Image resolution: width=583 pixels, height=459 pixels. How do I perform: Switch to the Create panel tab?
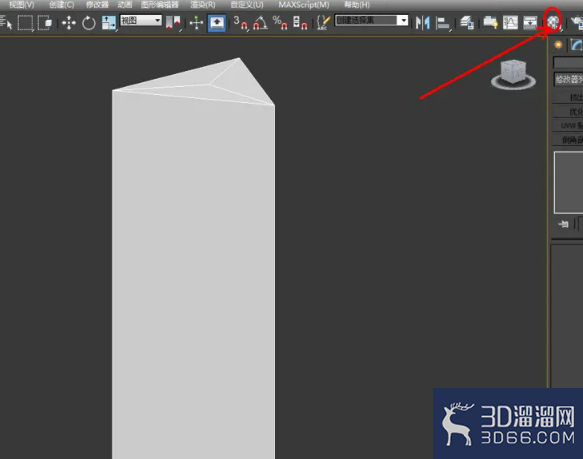coord(558,45)
